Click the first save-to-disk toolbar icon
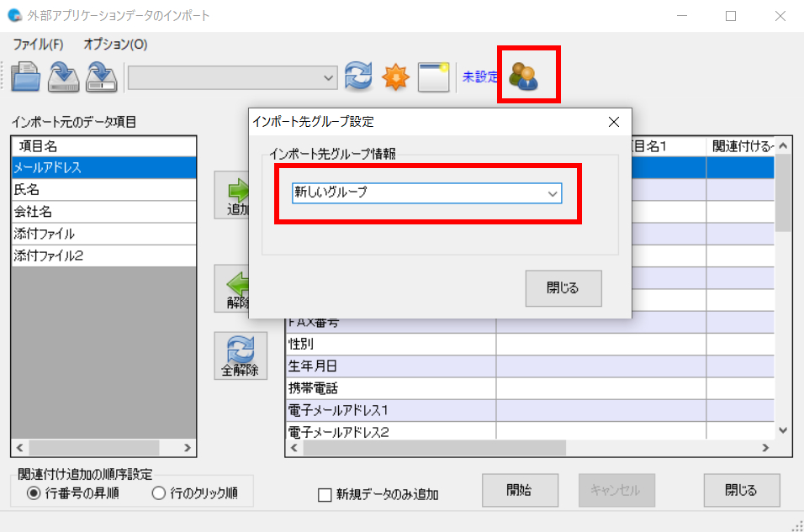 64,77
